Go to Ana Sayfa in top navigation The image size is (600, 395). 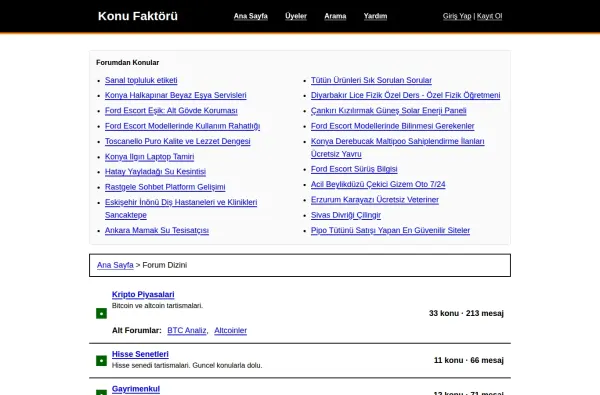(251, 16)
